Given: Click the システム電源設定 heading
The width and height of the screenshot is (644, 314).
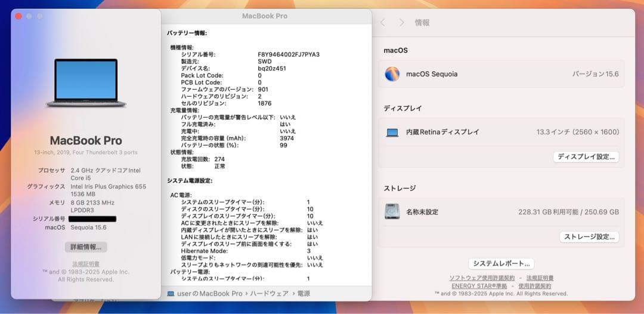Looking at the screenshot, I should click(190, 180).
